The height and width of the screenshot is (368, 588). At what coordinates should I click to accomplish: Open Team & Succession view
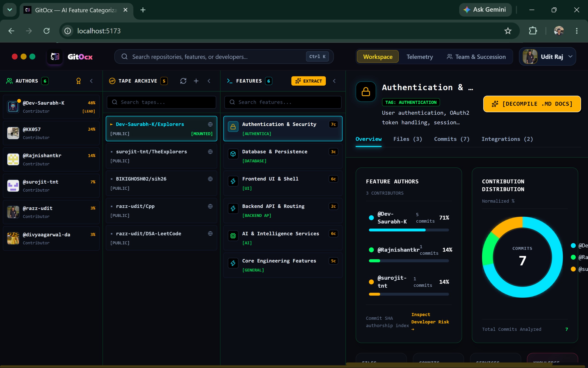476,57
